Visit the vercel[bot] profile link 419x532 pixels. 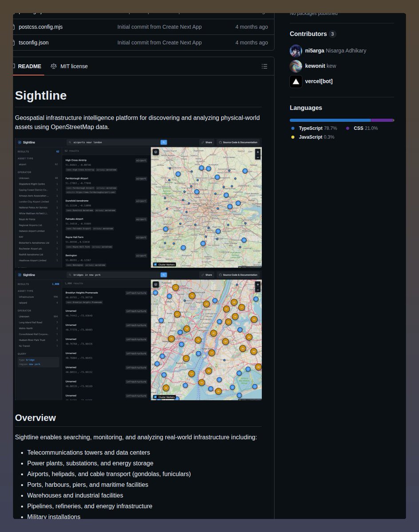[x=319, y=81]
